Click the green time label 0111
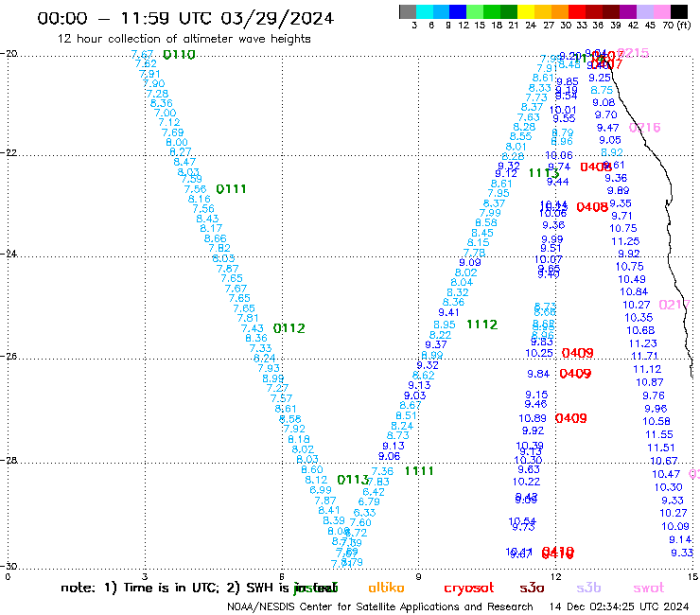Viewport: 700px width, 615px height. (x=231, y=189)
